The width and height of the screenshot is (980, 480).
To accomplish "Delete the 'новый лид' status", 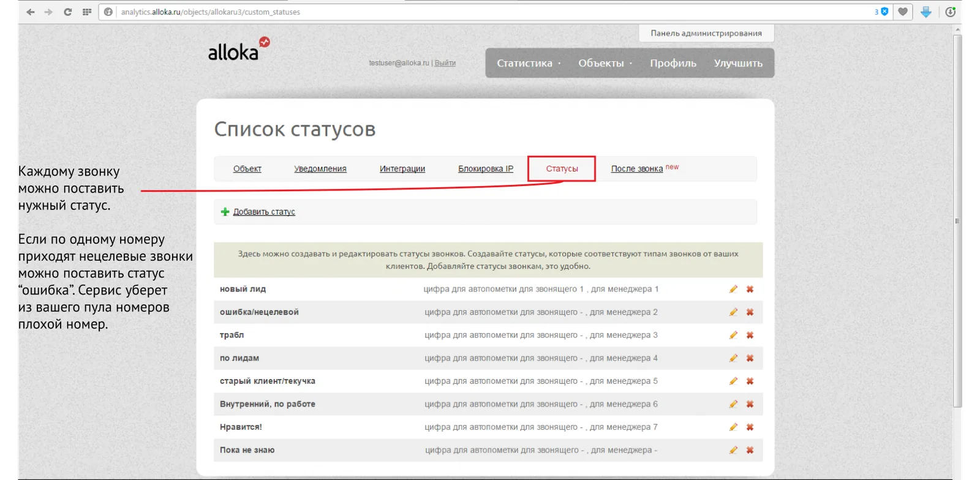I will pos(750,289).
